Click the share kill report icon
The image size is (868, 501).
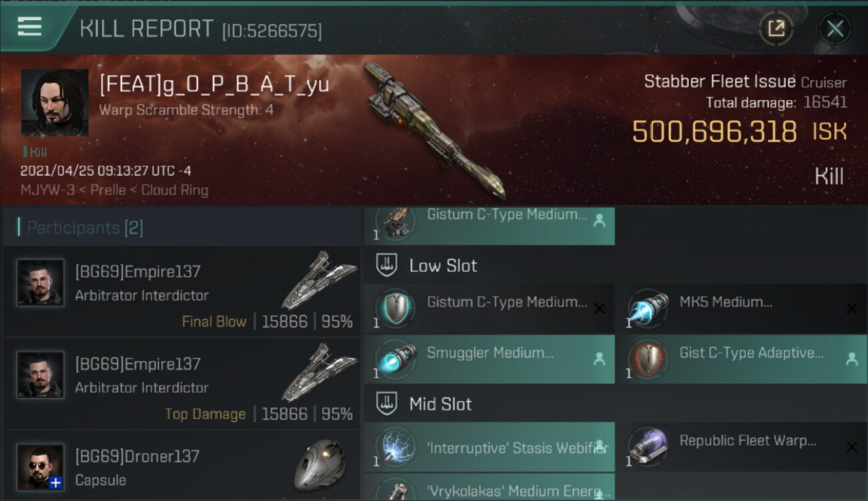click(776, 29)
